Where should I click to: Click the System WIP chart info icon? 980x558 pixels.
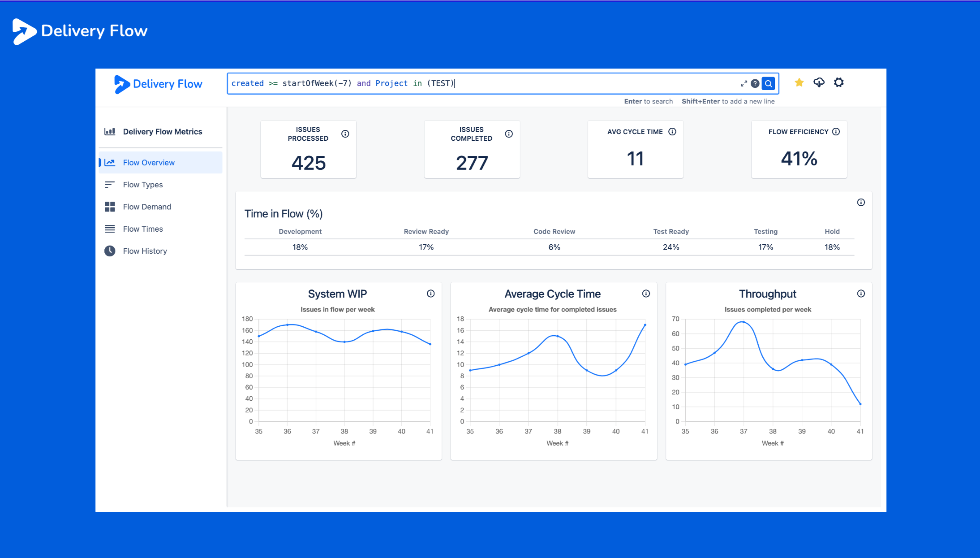tap(430, 294)
